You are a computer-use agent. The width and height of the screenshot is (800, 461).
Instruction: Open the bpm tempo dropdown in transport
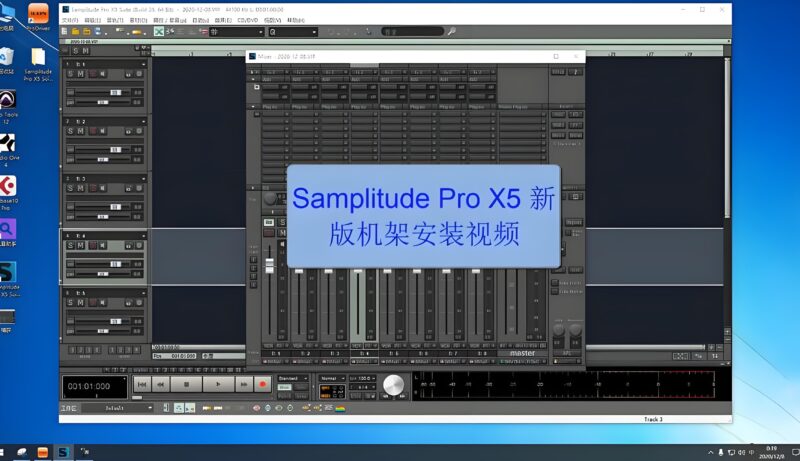[x=363, y=378]
